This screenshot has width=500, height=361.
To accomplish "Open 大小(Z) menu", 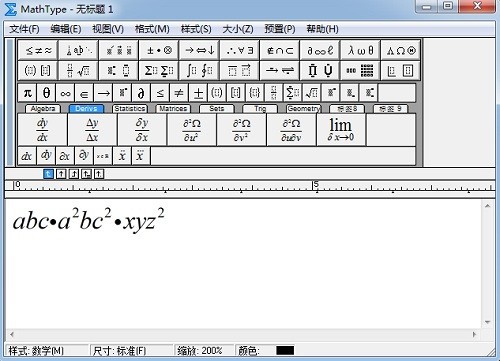I will (x=238, y=29).
